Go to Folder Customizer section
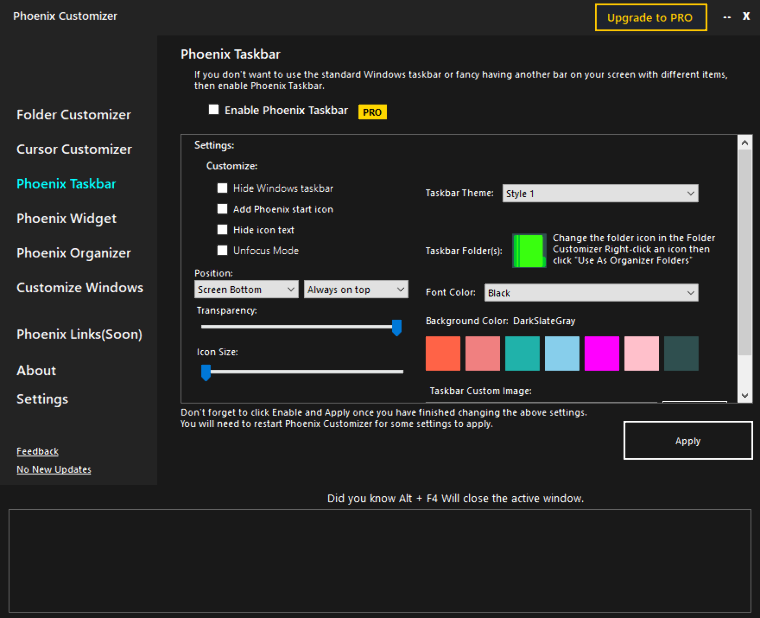The width and height of the screenshot is (760, 618). (x=74, y=115)
